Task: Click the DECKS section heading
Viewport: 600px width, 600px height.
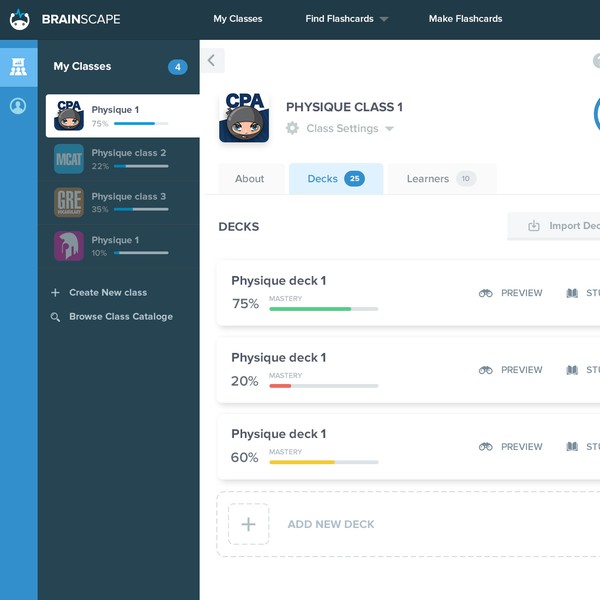Action: tap(239, 227)
